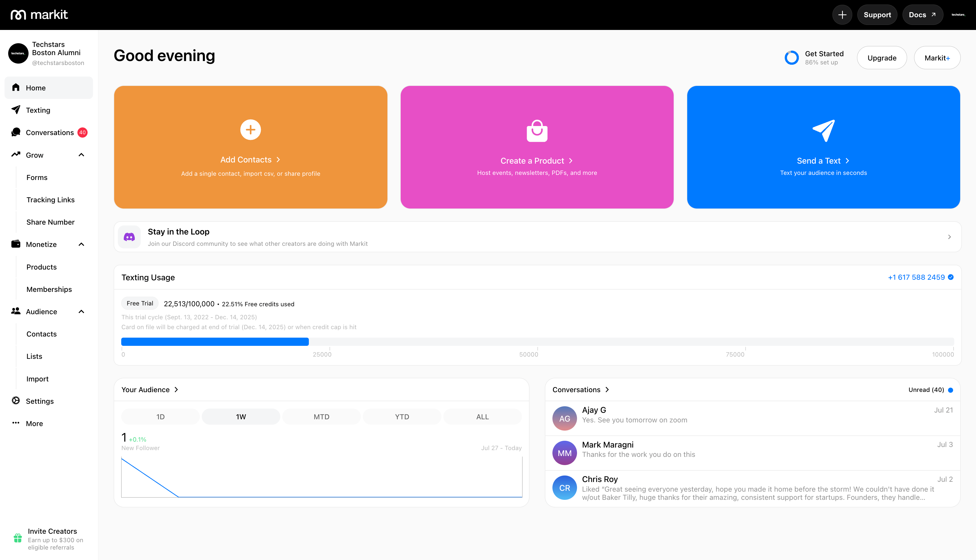Open Share Number in the sidebar
Screen dimensions: 976x560
(50, 222)
